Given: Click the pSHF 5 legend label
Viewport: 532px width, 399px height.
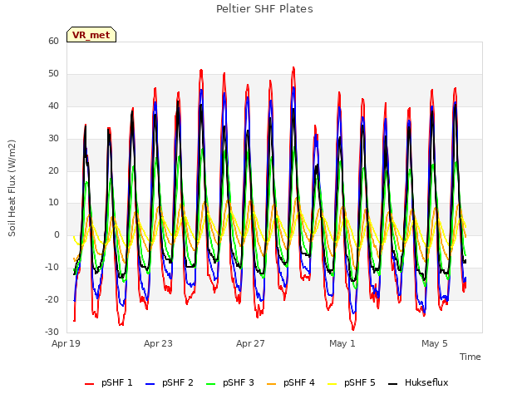Looking at the screenshot, I should point(360,382).
